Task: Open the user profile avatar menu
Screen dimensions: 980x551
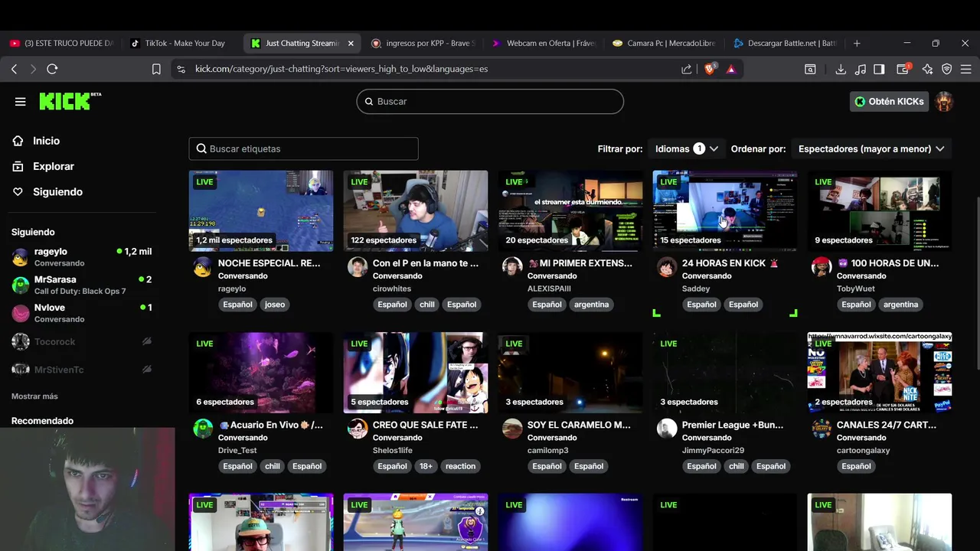Action: pyautogui.click(x=944, y=101)
